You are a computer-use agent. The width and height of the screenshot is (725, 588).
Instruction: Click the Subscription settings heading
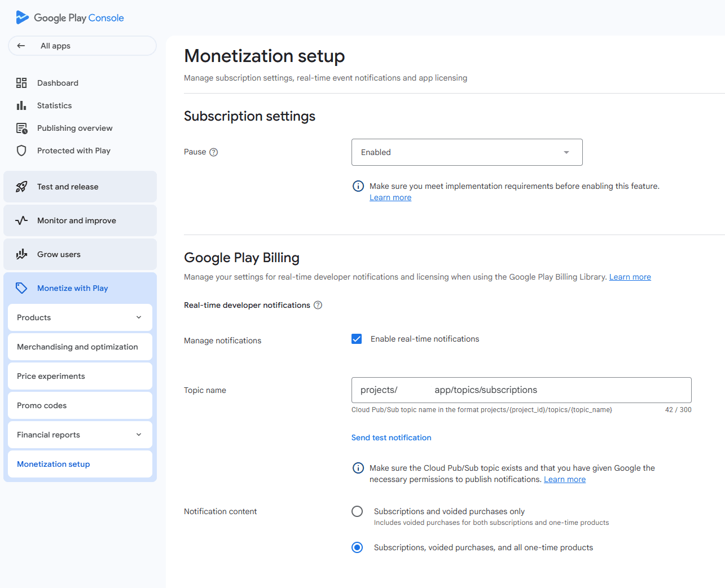(249, 116)
